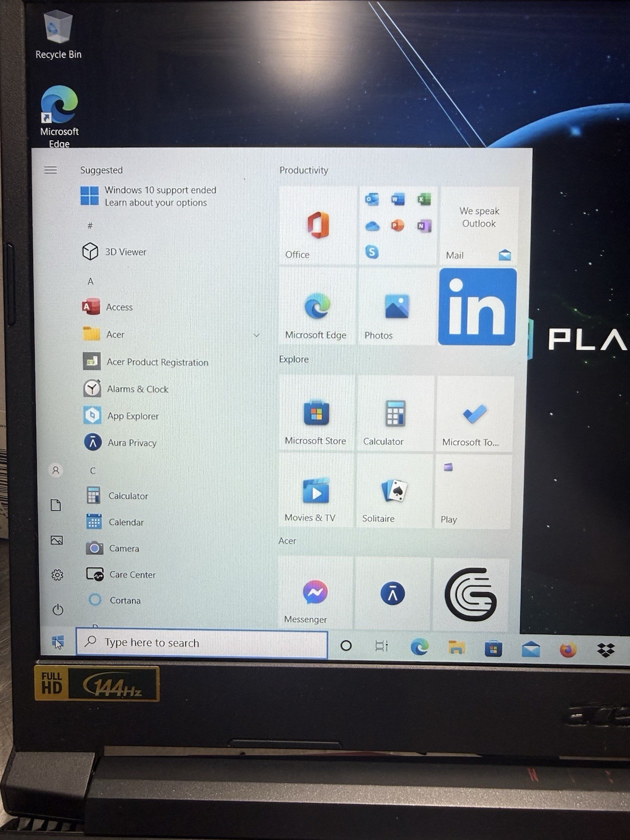Open the Power options button
This screenshot has width=630, height=840.
pyautogui.click(x=58, y=610)
